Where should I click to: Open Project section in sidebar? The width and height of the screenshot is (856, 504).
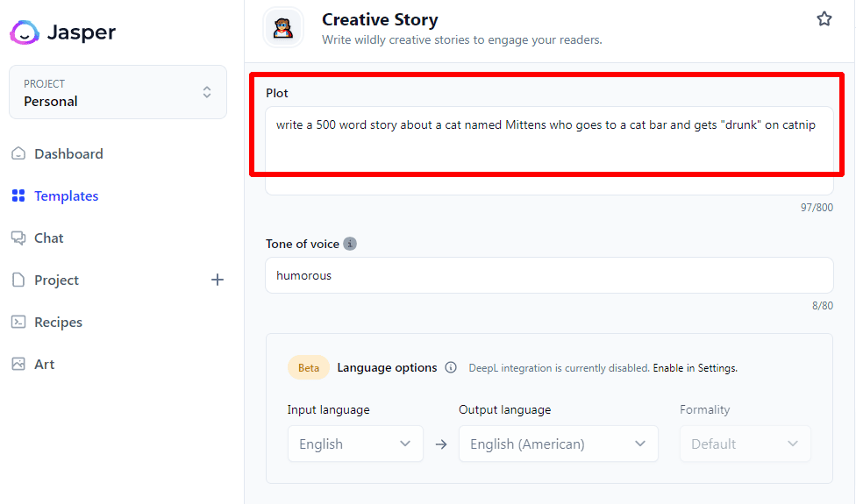[x=56, y=280]
